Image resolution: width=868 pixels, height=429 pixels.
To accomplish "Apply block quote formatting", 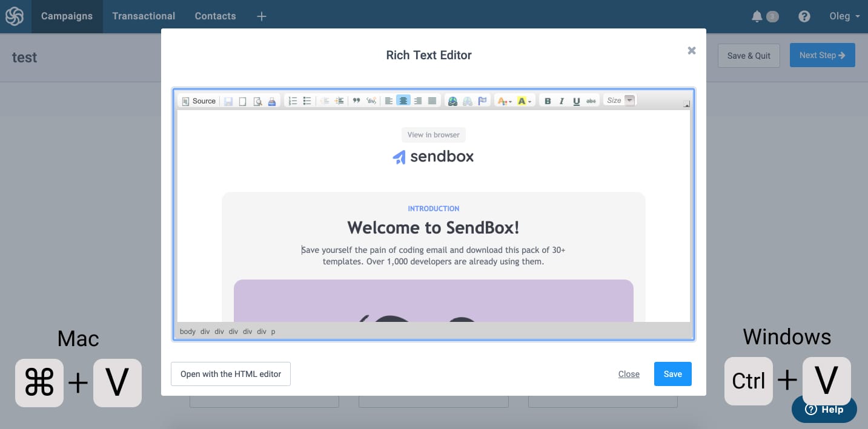I will pyautogui.click(x=356, y=101).
